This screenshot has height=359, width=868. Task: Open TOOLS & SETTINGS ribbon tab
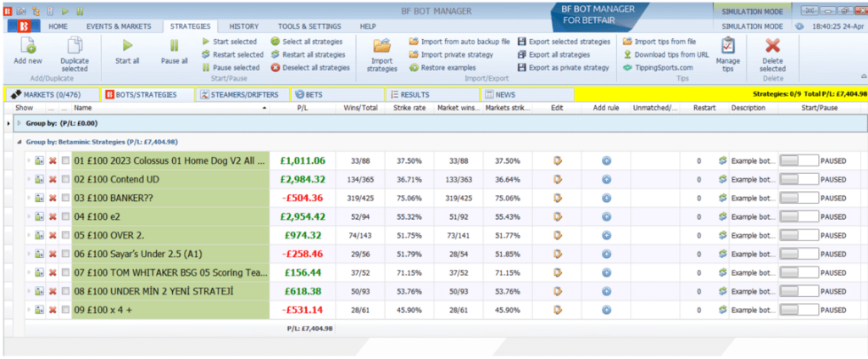pyautogui.click(x=309, y=26)
